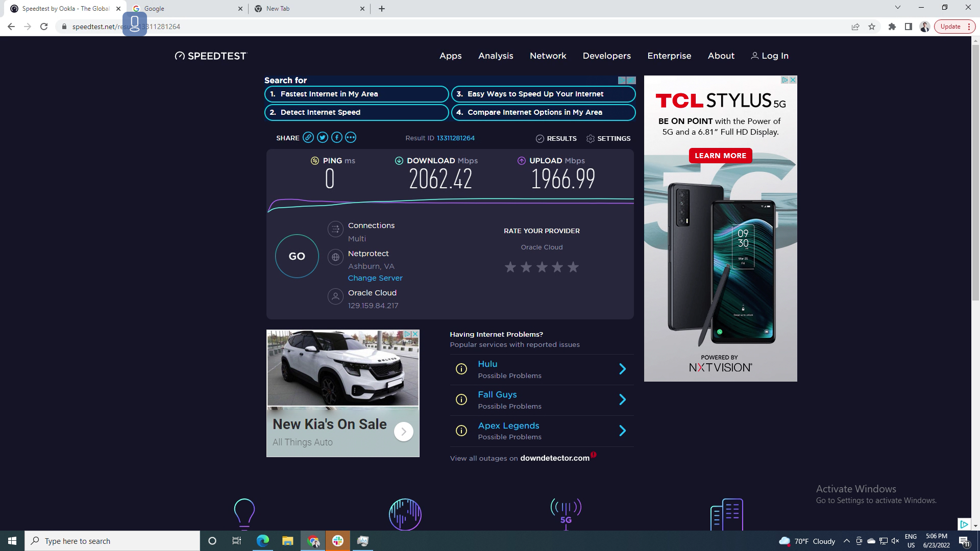The height and width of the screenshot is (551, 980).
Task: Open more sharing options icon
Action: (351, 137)
